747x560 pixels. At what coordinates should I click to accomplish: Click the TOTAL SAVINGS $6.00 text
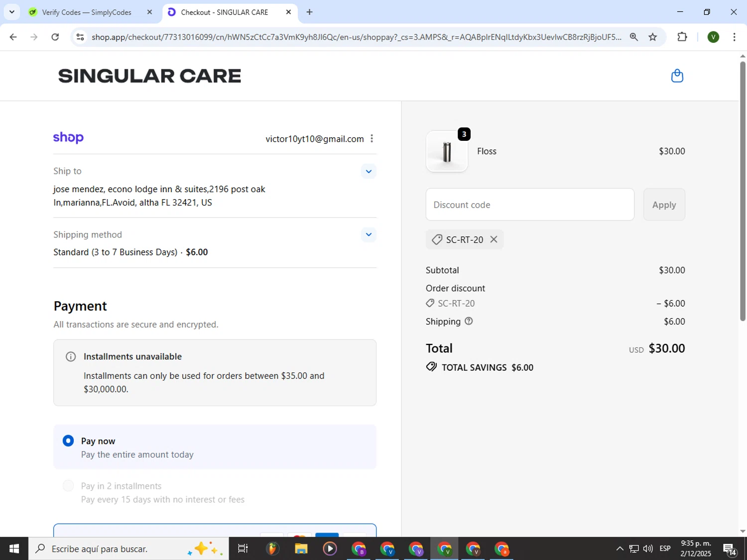488,367
